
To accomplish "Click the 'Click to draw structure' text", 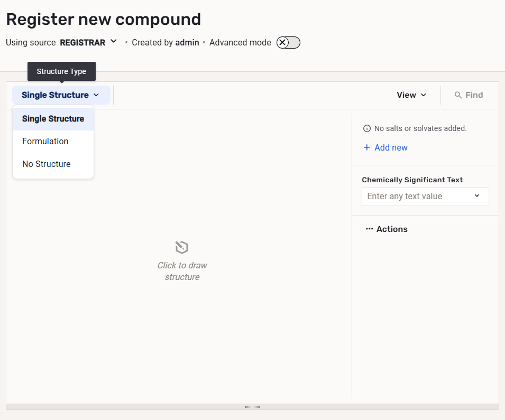I will pyautogui.click(x=182, y=271).
